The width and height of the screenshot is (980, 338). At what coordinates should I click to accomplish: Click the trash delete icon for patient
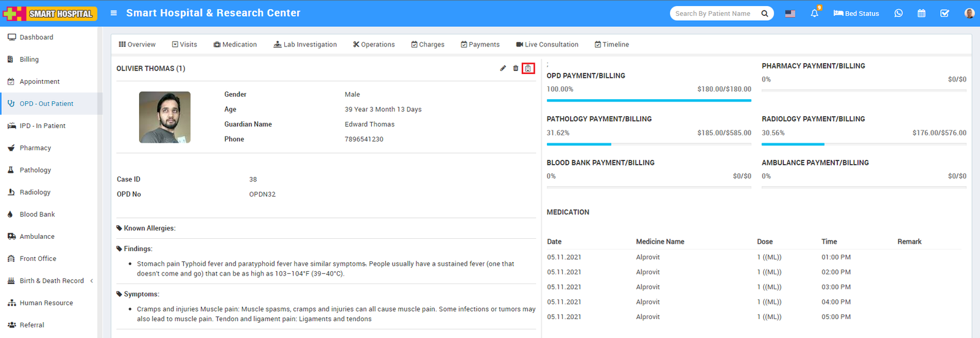(516, 69)
